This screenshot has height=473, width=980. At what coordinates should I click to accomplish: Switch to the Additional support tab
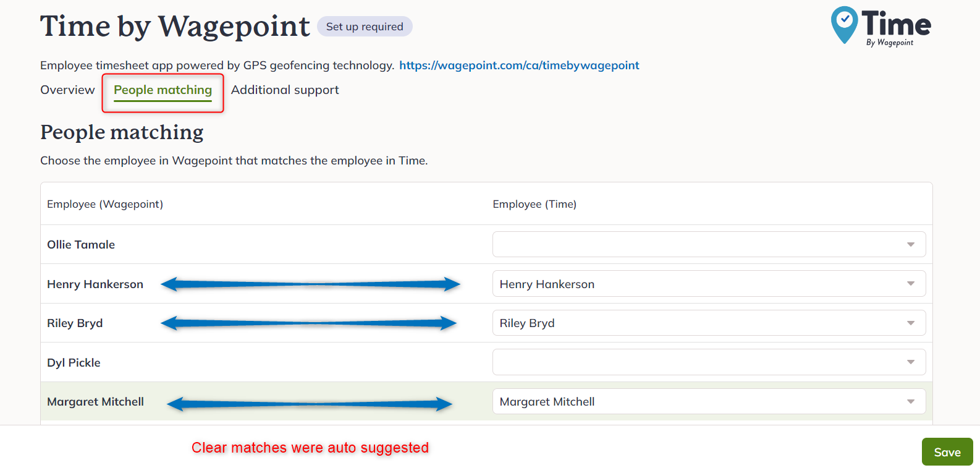coord(285,90)
